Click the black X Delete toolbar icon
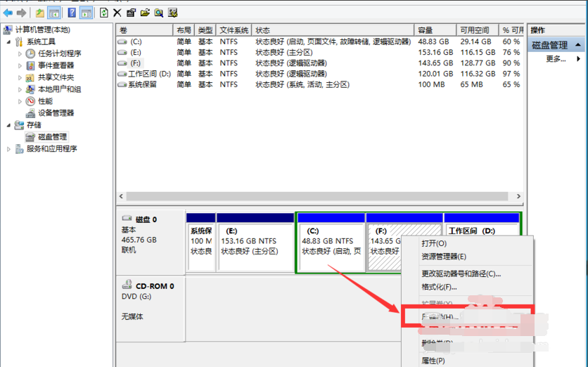Viewport: 588px width, 367px height. [117, 13]
